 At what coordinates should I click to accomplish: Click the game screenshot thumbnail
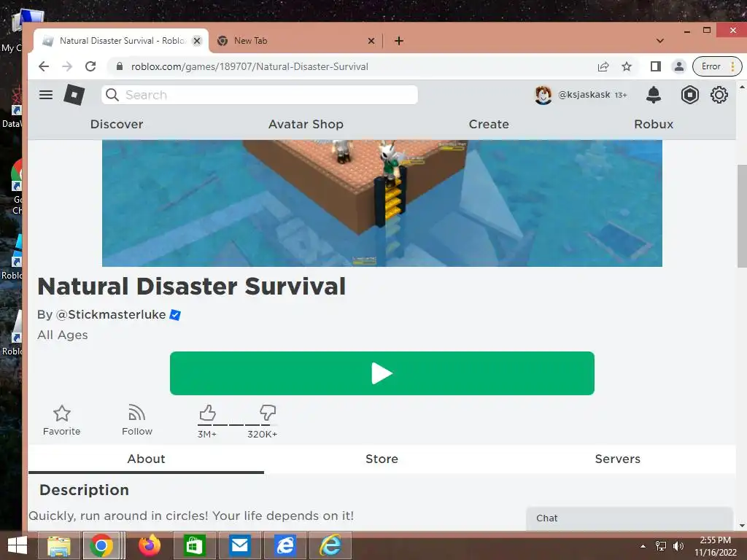382,203
